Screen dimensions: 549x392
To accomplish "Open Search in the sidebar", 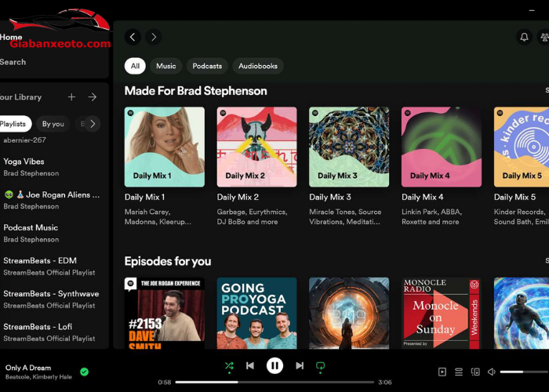I will click(x=13, y=62).
